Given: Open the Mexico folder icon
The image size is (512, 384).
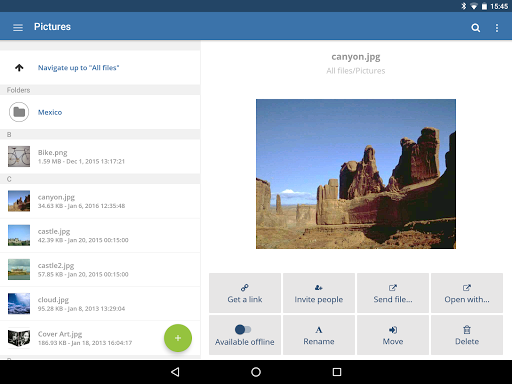Looking at the screenshot, I should (x=19, y=112).
